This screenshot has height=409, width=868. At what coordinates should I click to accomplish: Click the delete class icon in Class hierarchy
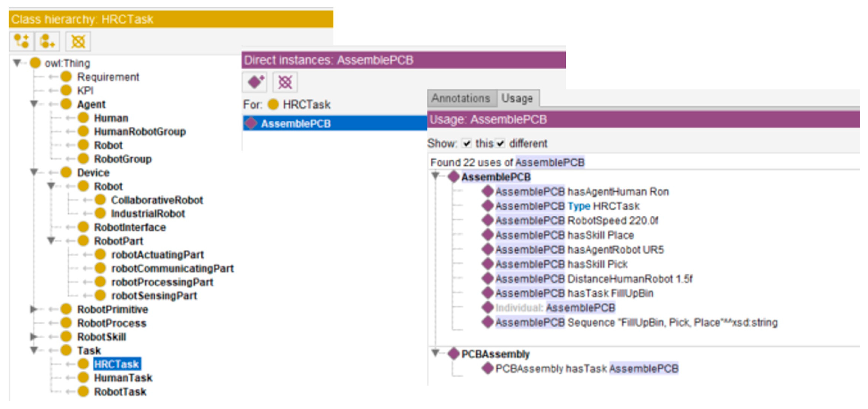click(x=78, y=41)
